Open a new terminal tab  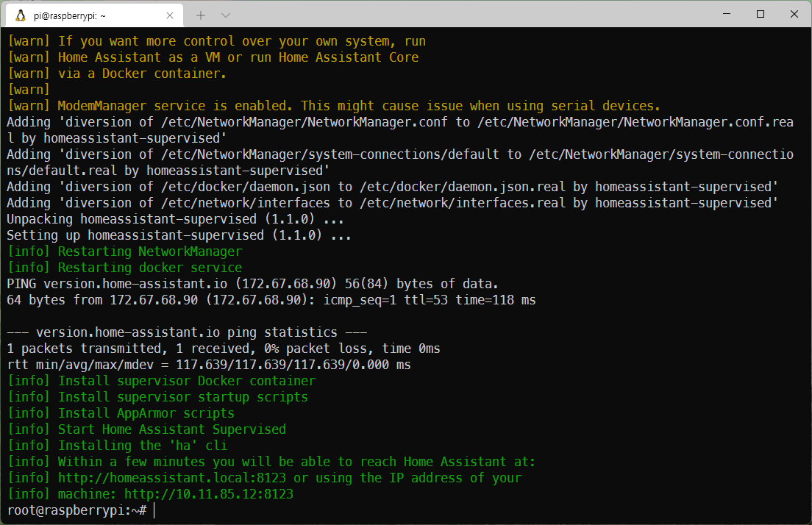pyautogui.click(x=200, y=15)
